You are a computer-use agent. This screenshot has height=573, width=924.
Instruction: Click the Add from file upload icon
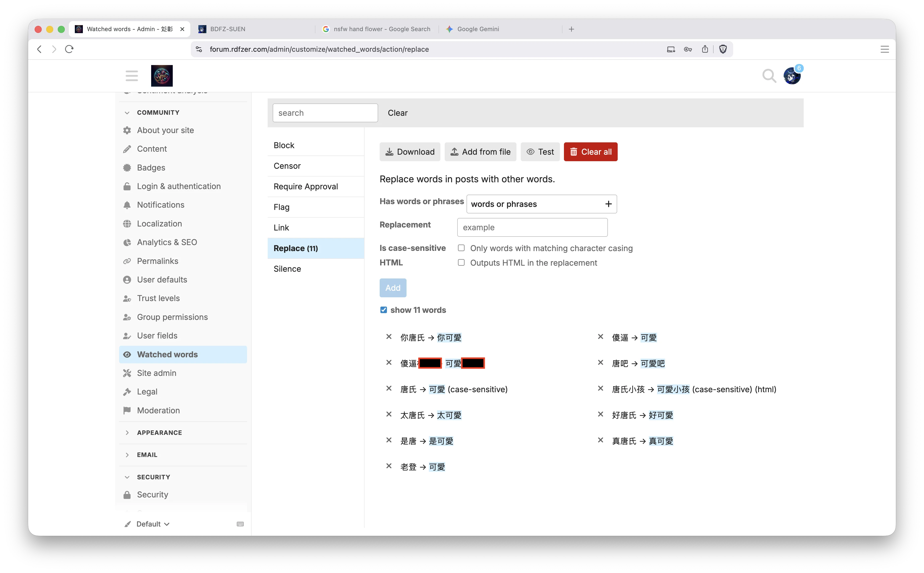454,152
